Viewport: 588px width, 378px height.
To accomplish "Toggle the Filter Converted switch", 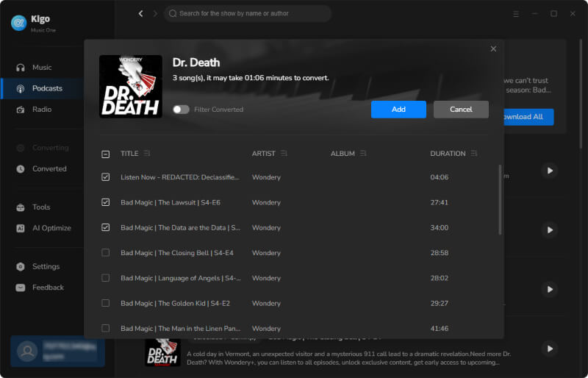I will click(181, 110).
